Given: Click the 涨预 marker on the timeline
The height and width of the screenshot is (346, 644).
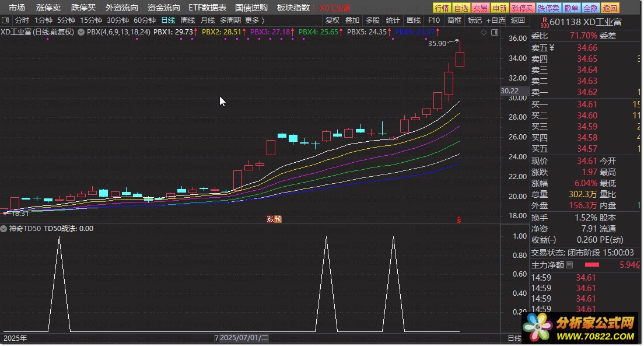Looking at the screenshot, I should tap(274, 219).
